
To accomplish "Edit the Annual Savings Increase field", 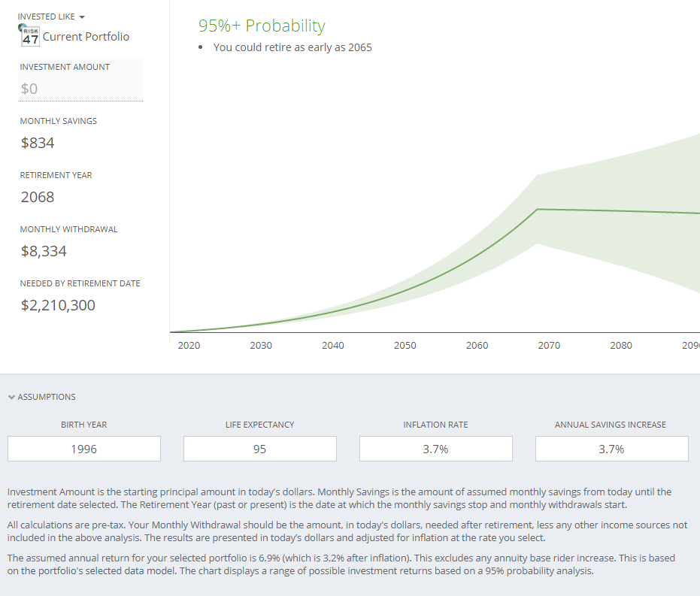I will pyautogui.click(x=611, y=449).
